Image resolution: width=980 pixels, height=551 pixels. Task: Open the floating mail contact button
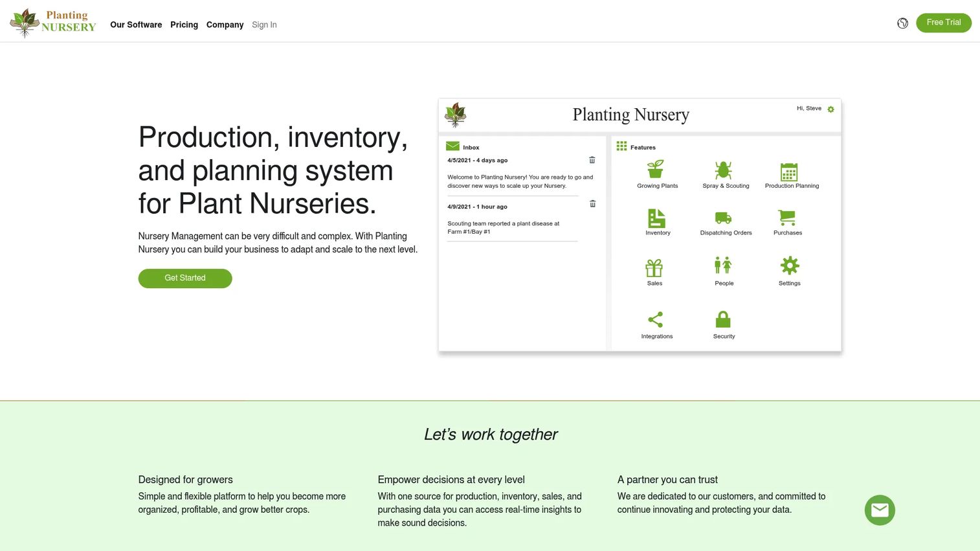(880, 510)
